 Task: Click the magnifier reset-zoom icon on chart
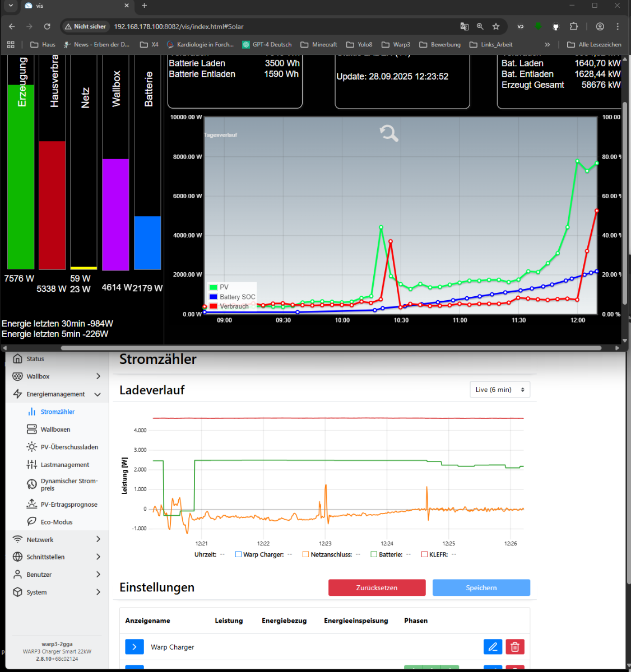click(388, 133)
